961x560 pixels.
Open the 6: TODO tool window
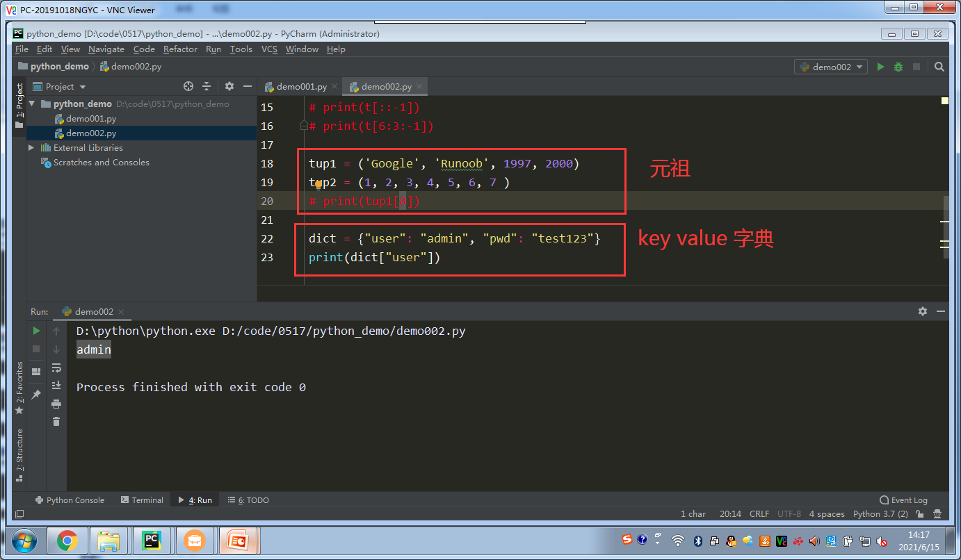click(248, 500)
